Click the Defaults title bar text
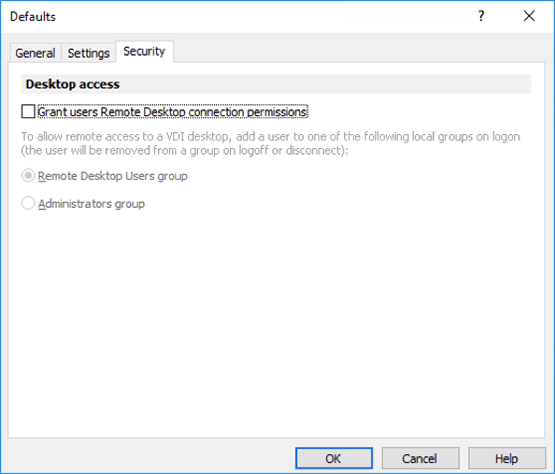The image size is (555, 474). 33,17
